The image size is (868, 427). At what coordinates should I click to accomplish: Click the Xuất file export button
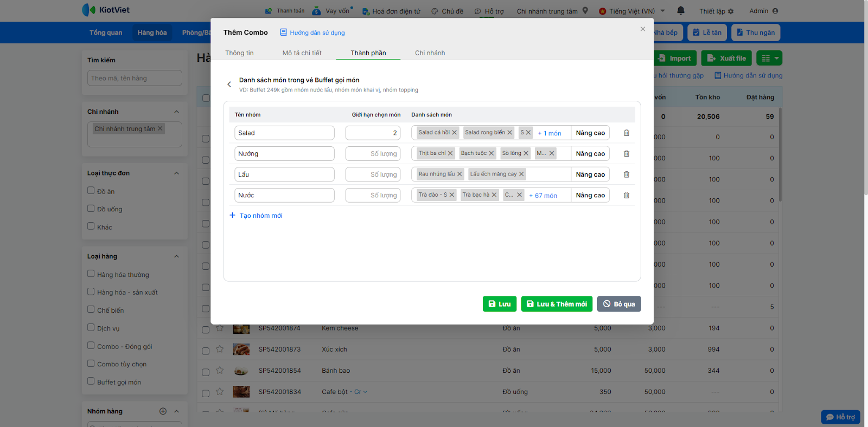coord(726,58)
